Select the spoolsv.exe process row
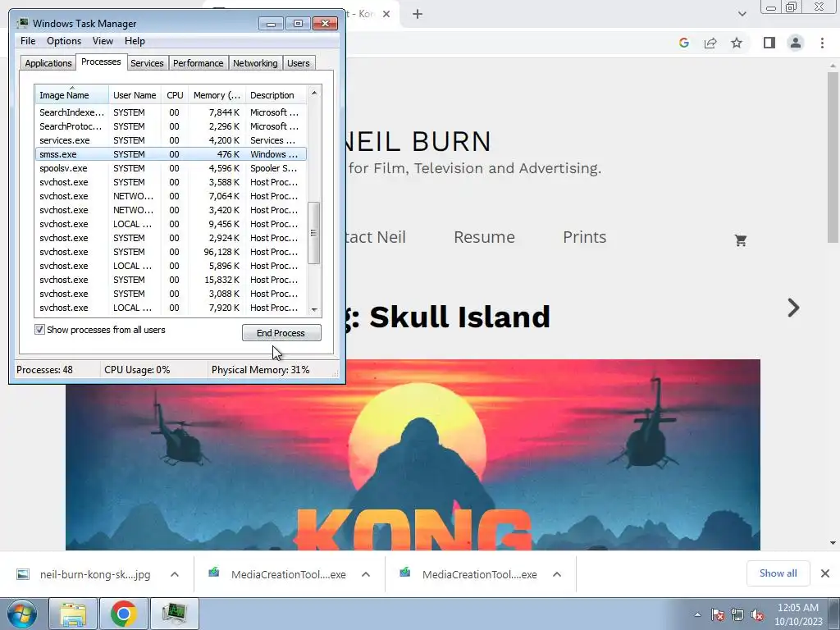This screenshot has width=840, height=630. click(171, 168)
